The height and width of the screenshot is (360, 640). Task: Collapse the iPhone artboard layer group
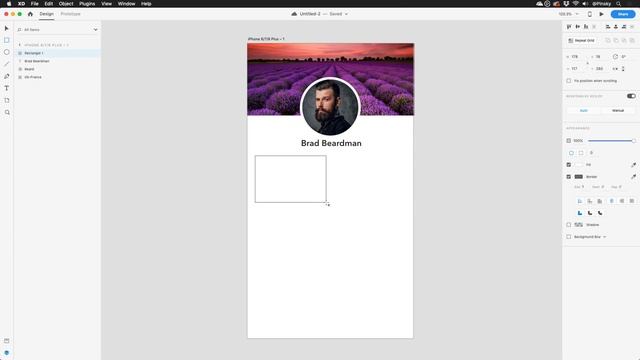(x=20, y=45)
